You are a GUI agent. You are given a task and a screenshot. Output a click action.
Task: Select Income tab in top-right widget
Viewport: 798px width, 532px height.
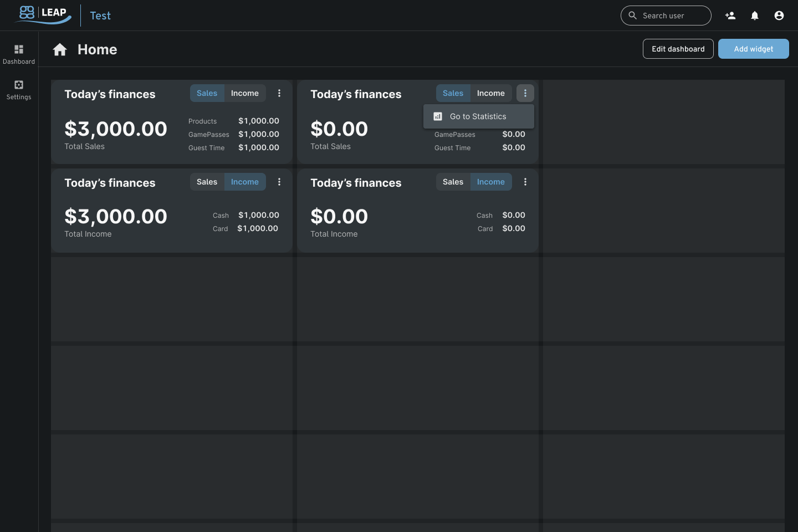491,93
